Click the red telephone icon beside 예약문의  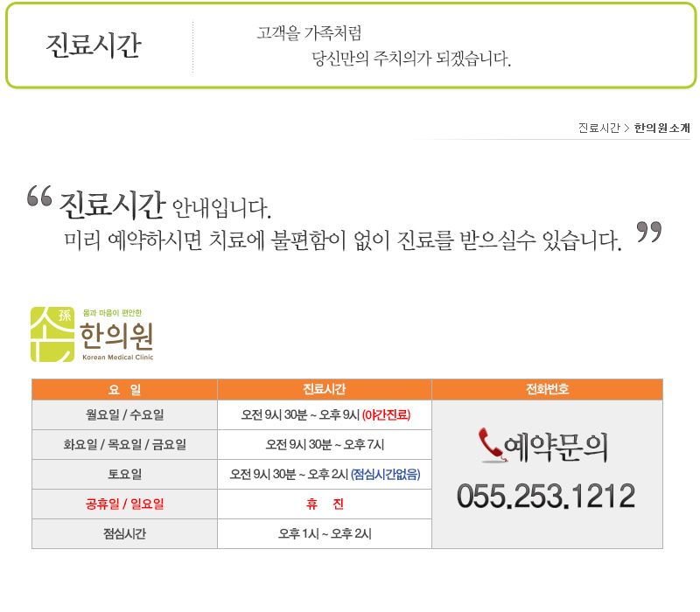492,444
